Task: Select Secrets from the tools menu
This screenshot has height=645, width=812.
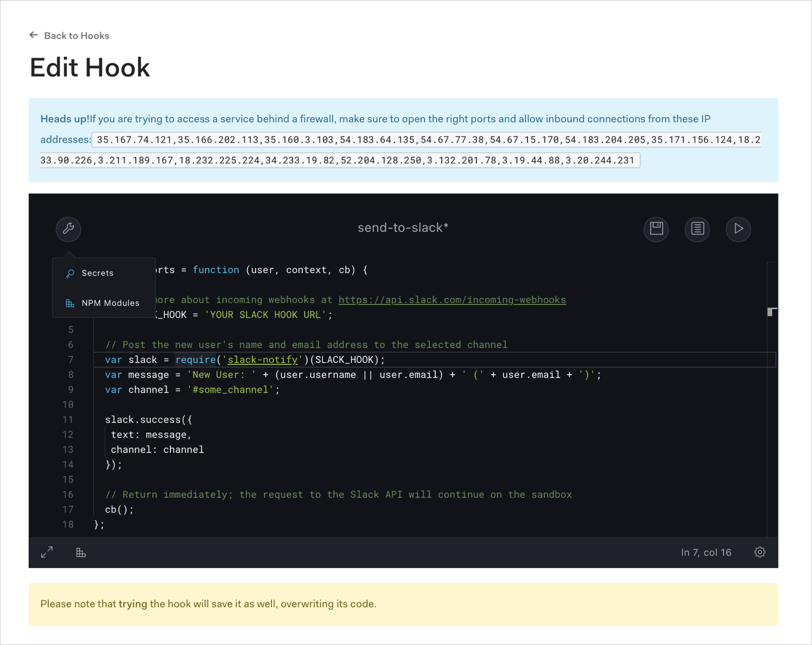Action: 97,273
